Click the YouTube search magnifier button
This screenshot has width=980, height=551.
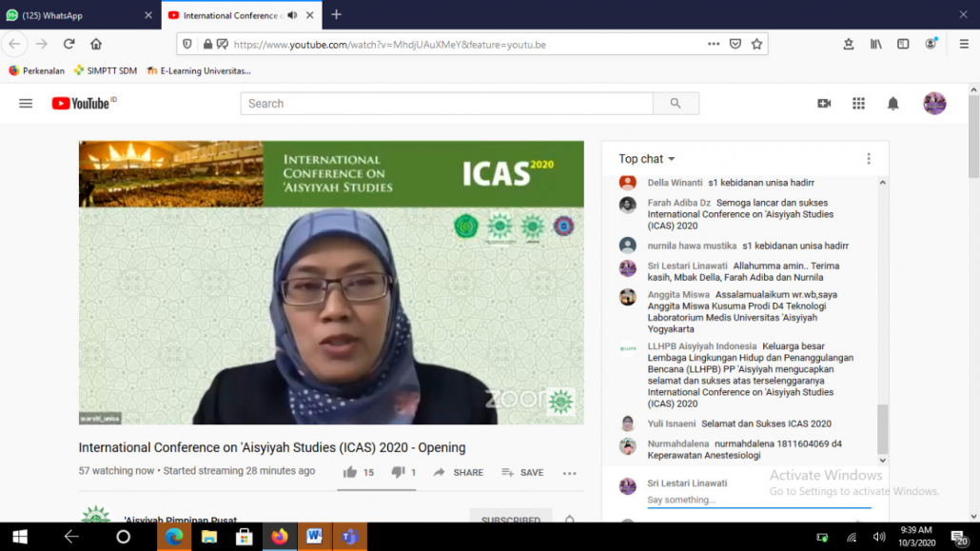coord(676,104)
